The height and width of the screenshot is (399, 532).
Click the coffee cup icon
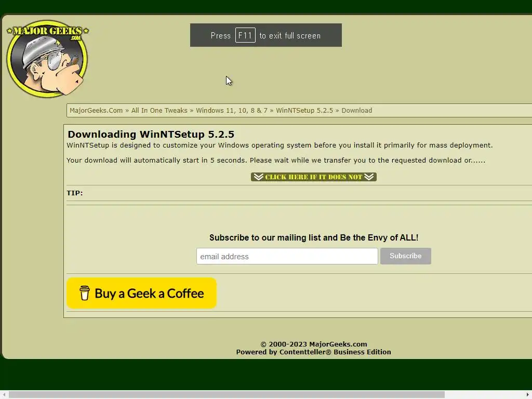click(85, 293)
